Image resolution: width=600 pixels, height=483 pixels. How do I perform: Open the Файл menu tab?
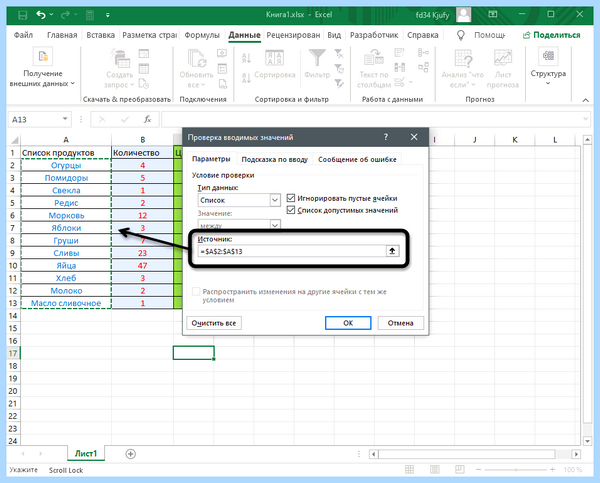23,35
